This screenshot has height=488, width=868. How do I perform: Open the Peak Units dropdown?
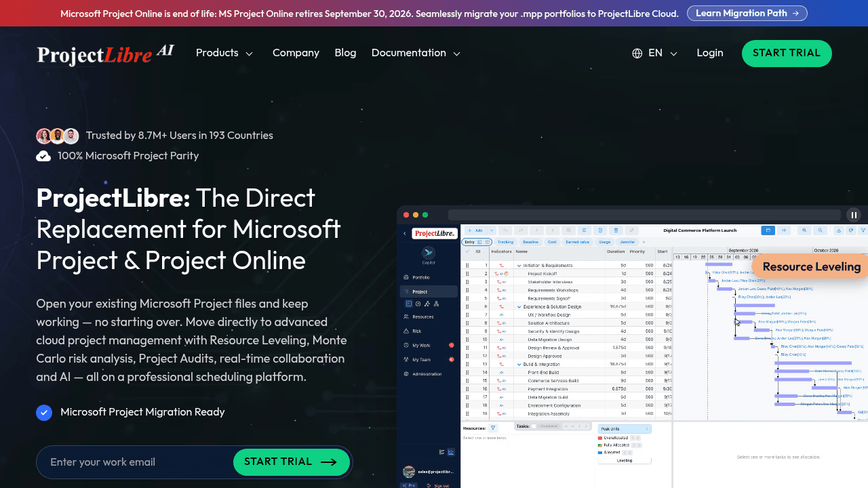[x=625, y=429]
